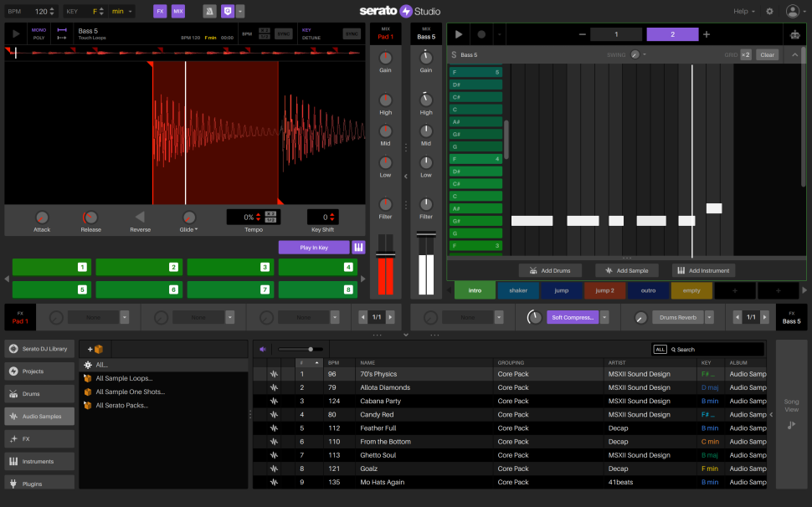Screen dimensions: 812x507
Task: Open the user account profile icon
Action: coord(792,11)
